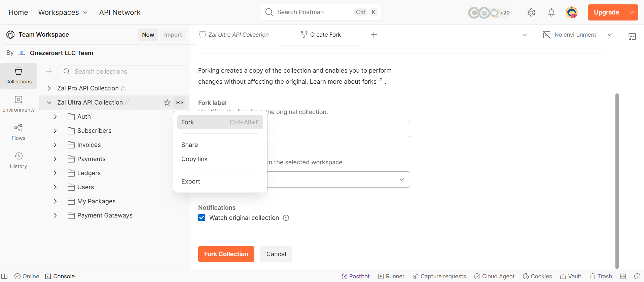Click the Cancel button
Image resolution: width=644 pixels, height=282 pixels.
pos(276,254)
